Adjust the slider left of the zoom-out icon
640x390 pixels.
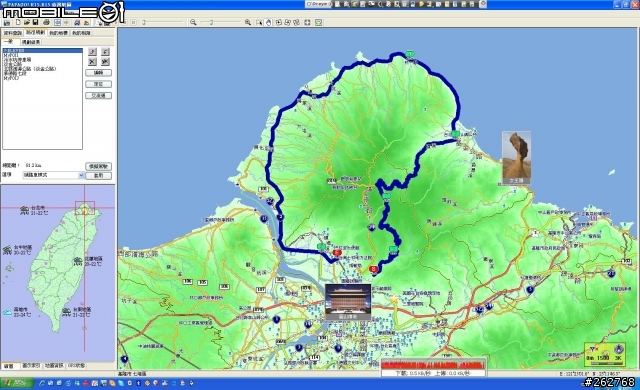point(163,22)
